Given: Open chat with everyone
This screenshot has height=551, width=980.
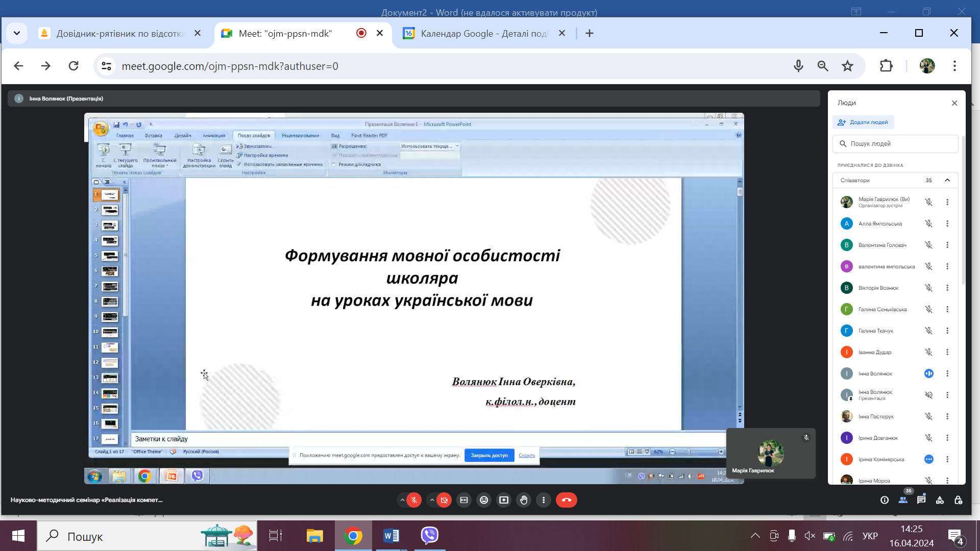Looking at the screenshot, I should [921, 500].
